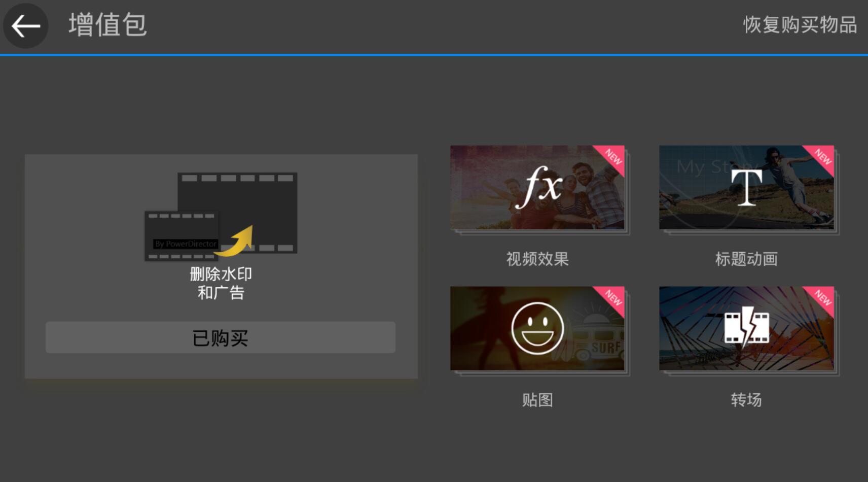
Task: Click the NEW badge on 视频效果 pack
Action: coord(612,158)
